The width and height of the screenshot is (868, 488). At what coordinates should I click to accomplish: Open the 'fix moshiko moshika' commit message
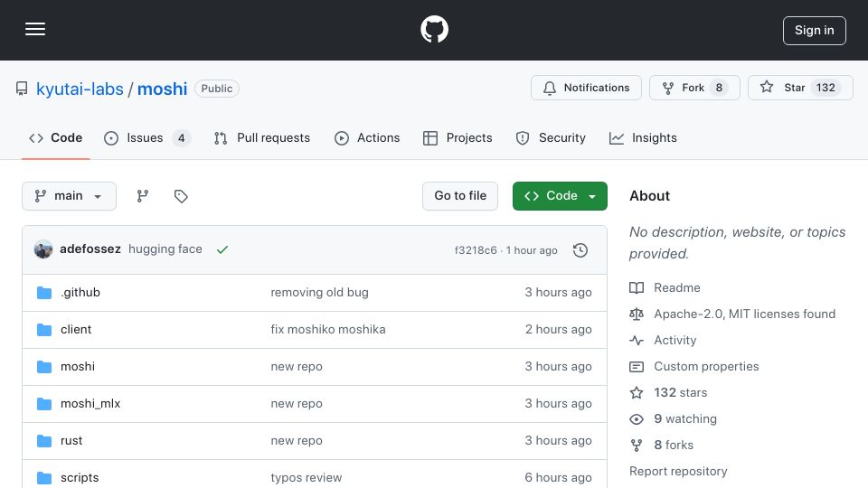click(327, 329)
